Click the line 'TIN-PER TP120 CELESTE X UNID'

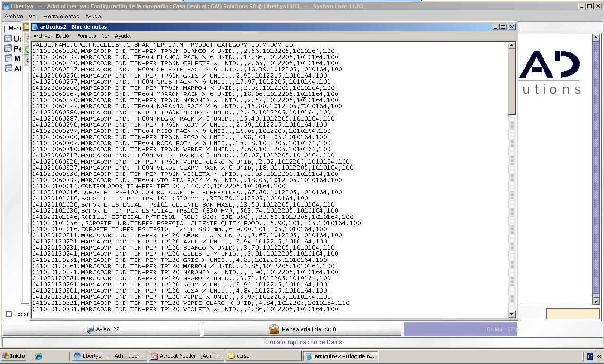click(x=185, y=254)
